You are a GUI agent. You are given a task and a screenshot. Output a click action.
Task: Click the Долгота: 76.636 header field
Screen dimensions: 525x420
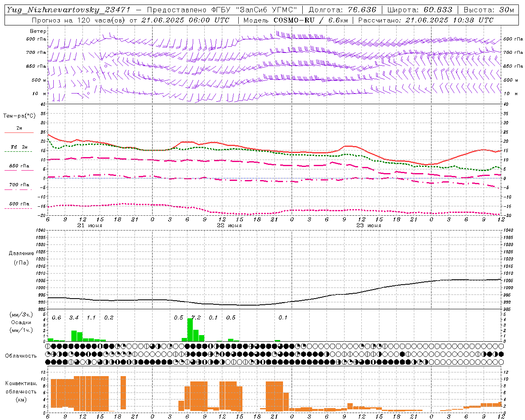point(342,10)
